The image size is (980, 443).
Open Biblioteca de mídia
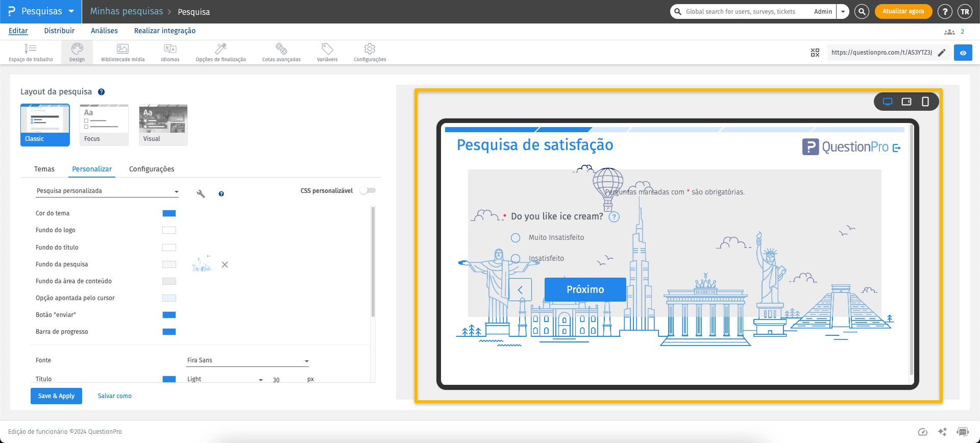(x=122, y=53)
